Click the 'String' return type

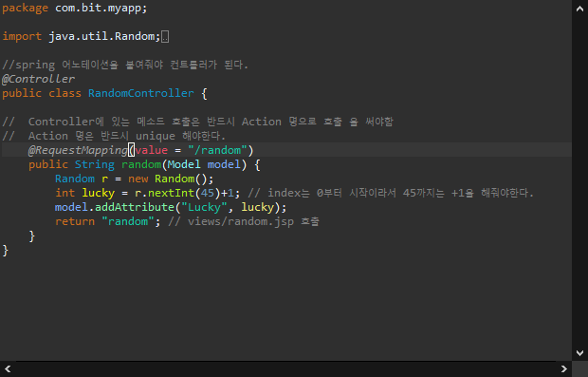95,164
